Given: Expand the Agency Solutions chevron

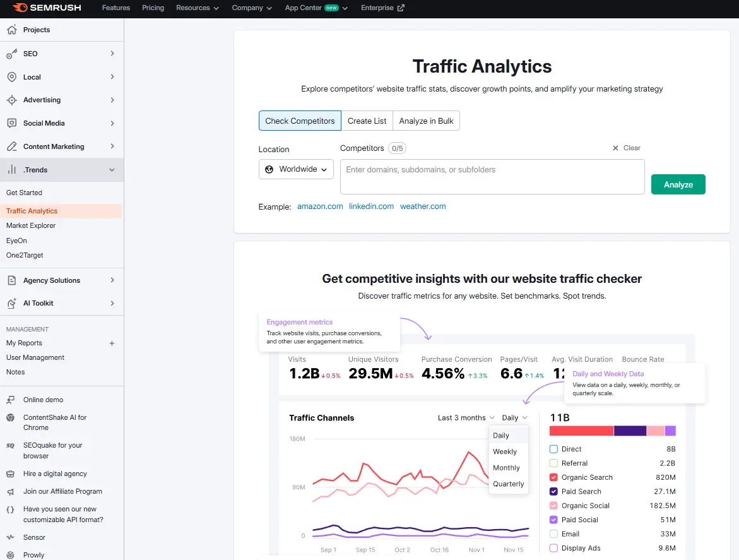Looking at the screenshot, I should (x=112, y=280).
